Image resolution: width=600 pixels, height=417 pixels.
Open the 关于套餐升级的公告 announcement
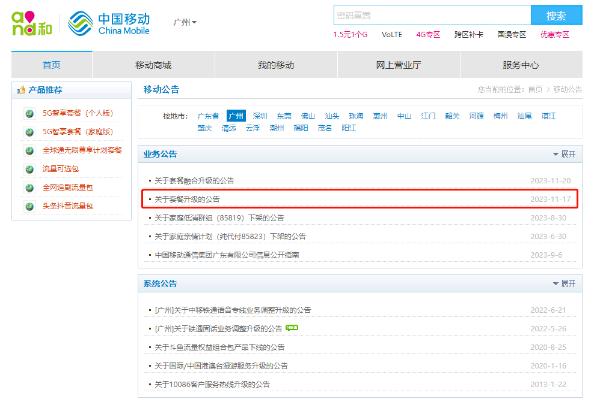193,199
